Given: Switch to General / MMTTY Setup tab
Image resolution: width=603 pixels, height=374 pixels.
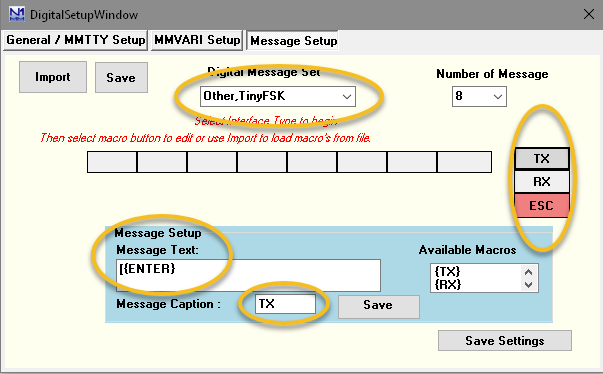Looking at the screenshot, I should (x=75, y=40).
